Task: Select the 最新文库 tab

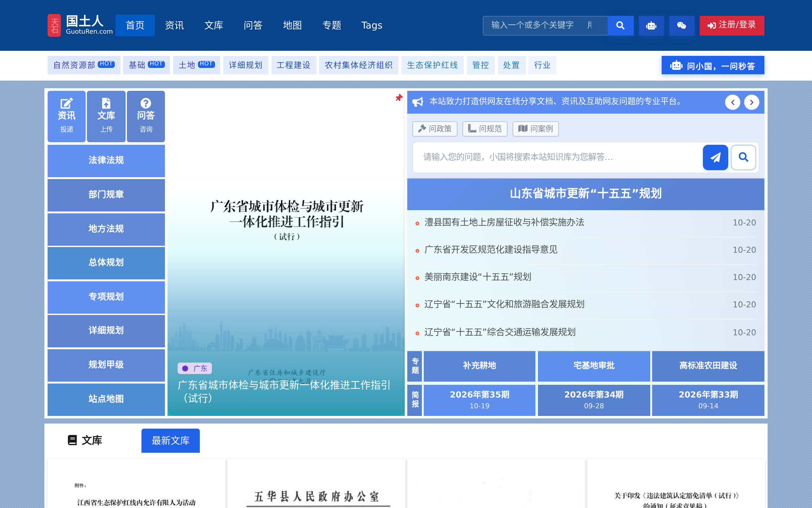Action: pos(170,440)
